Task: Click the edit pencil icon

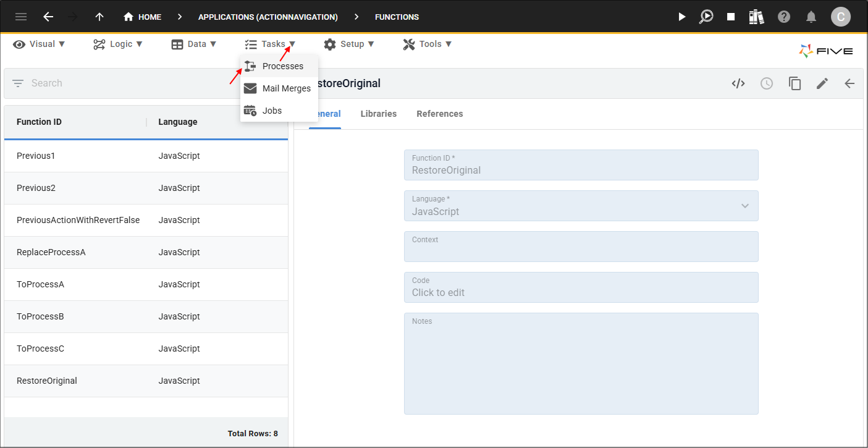Action: (x=822, y=83)
